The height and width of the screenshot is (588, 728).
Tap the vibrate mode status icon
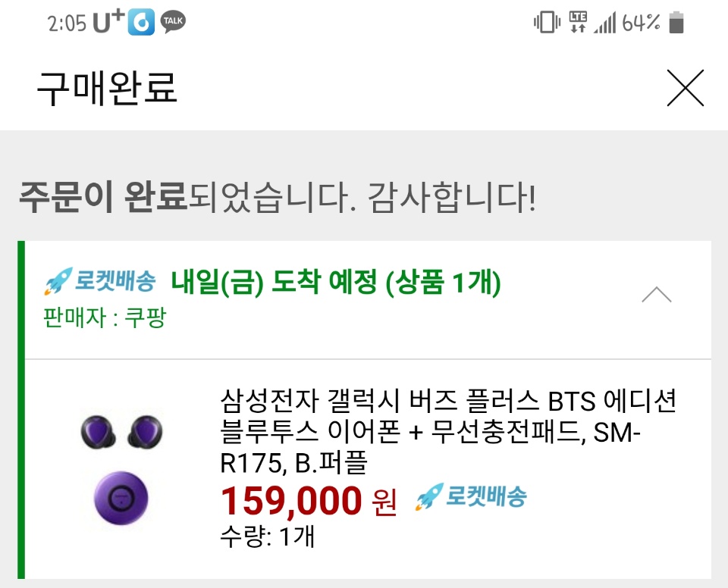click(546, 23)
